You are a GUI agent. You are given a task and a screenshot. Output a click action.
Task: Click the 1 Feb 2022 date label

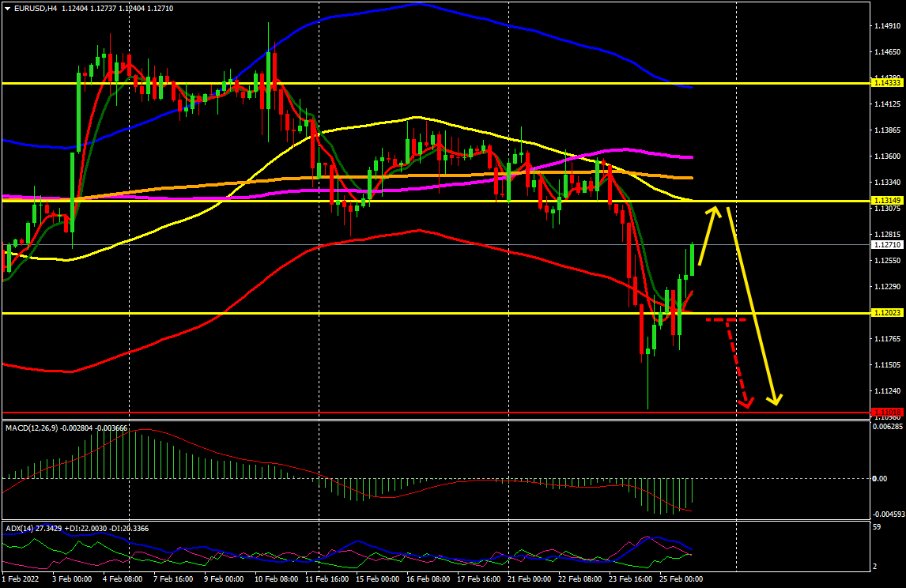coord(21,579)
